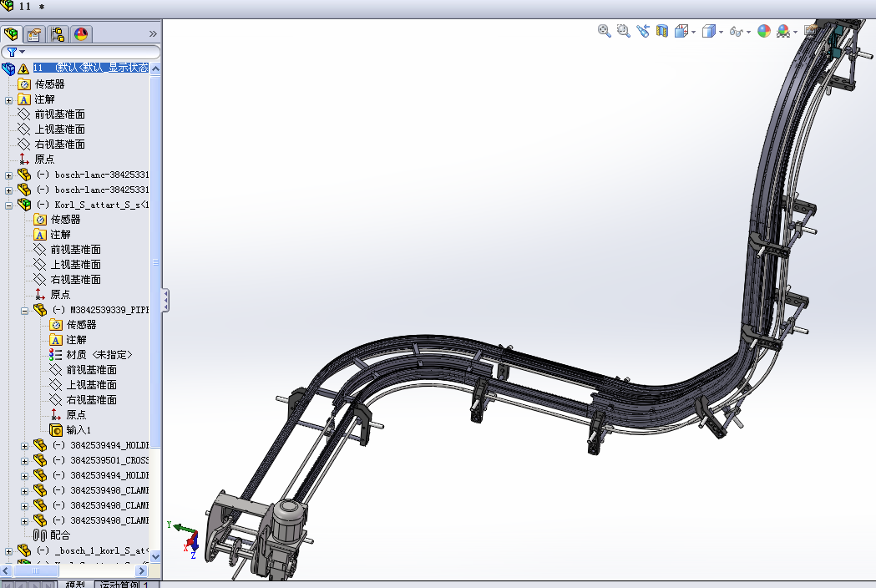Click the Previous View icon
Viewport: 876px width, 588px height.
coord(643,31)
